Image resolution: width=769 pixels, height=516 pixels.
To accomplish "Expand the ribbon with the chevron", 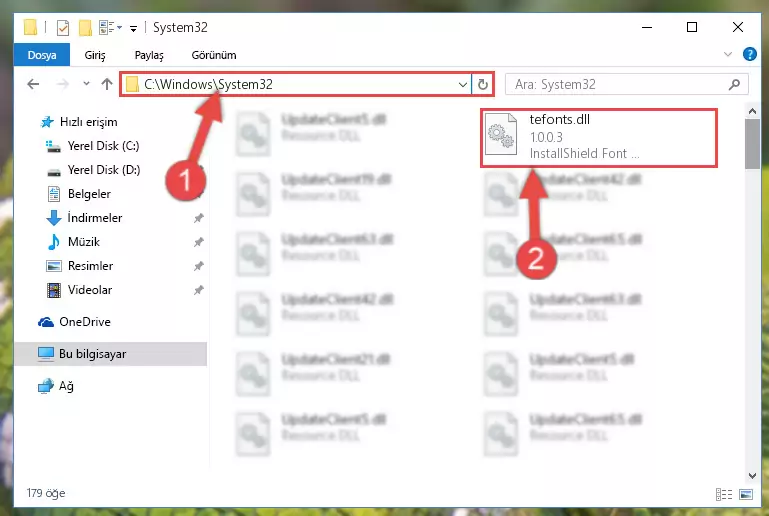I will pyautogui.click(x=728, y=54).
